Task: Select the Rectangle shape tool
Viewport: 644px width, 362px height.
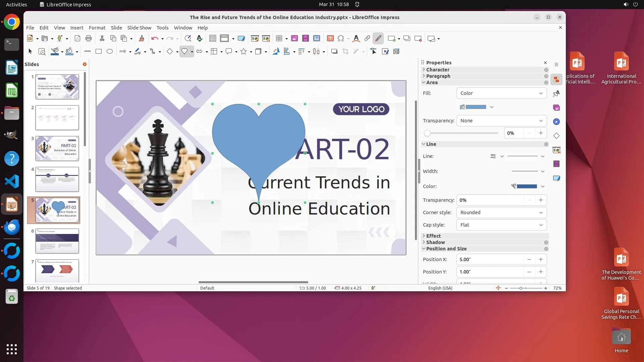Action: (x=99, y=51)
